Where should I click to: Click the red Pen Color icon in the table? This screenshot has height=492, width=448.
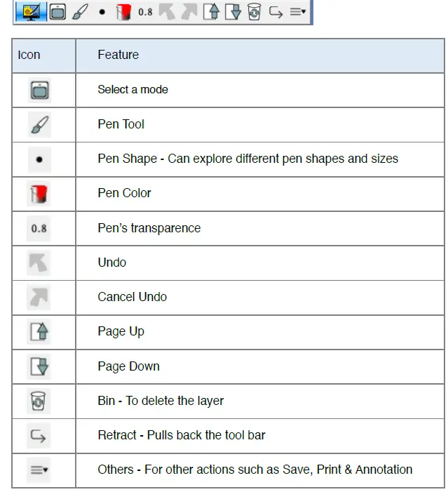tap(39, 194)
